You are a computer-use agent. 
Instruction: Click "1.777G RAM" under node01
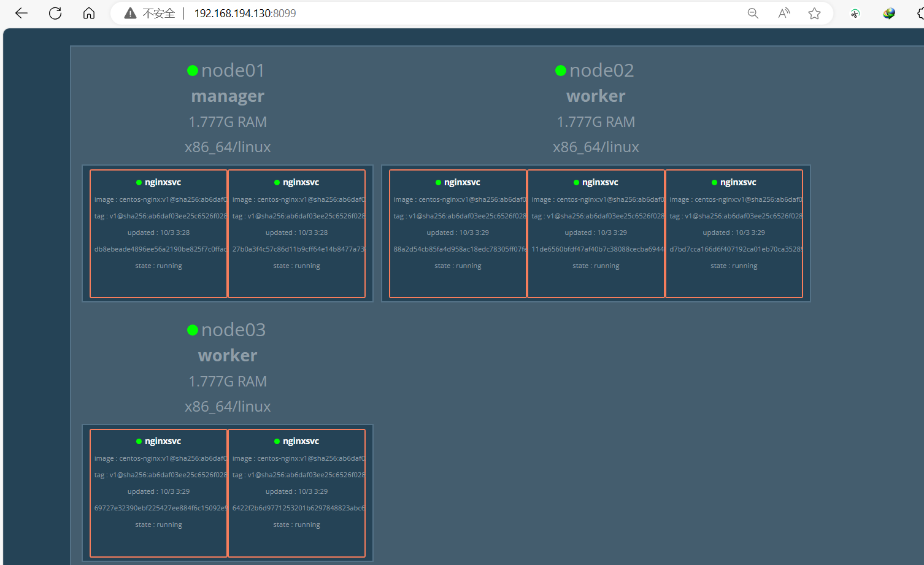[228, 122]
